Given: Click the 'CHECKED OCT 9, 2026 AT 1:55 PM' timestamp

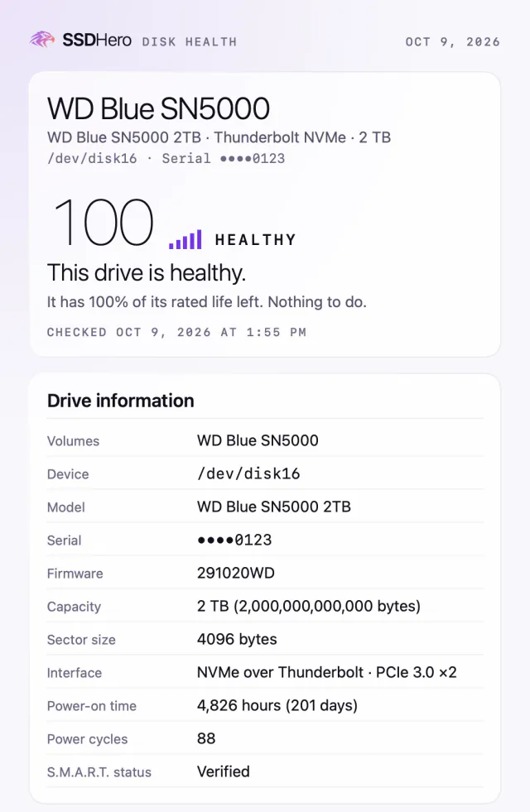Looking at the screenshot, I should pos(176,332).
